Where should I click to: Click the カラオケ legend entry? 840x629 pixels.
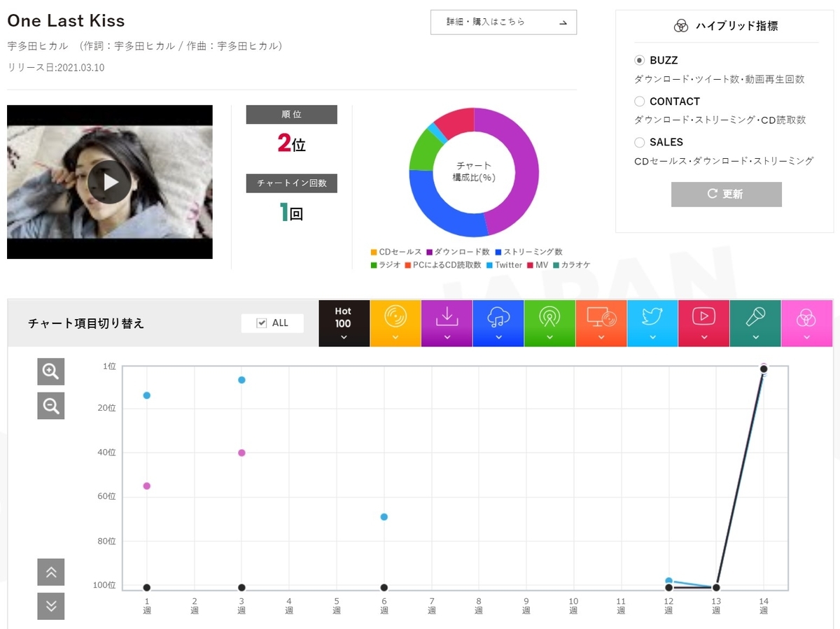[571, 265]
